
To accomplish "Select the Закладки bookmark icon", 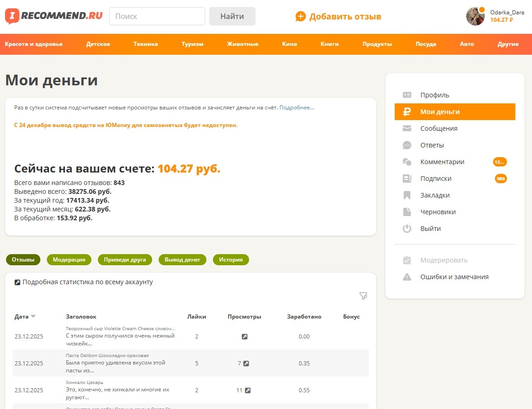I will pyautogui.click(x=407, y=195).
